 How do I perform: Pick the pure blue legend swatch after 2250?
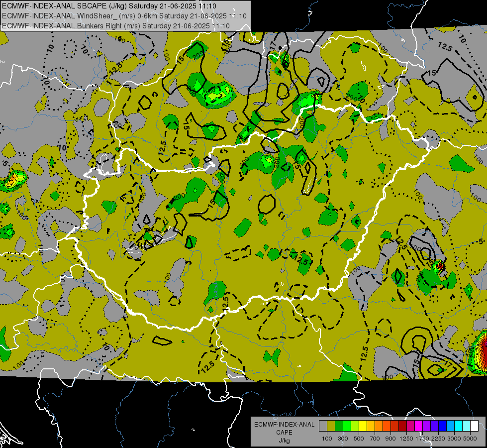[443, 426]
